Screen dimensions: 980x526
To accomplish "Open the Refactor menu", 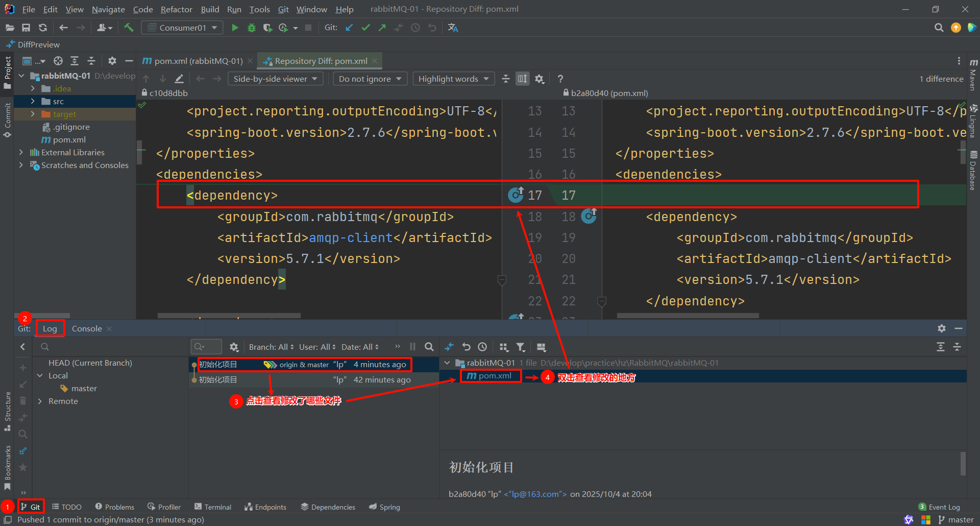I will click(176, 9).
